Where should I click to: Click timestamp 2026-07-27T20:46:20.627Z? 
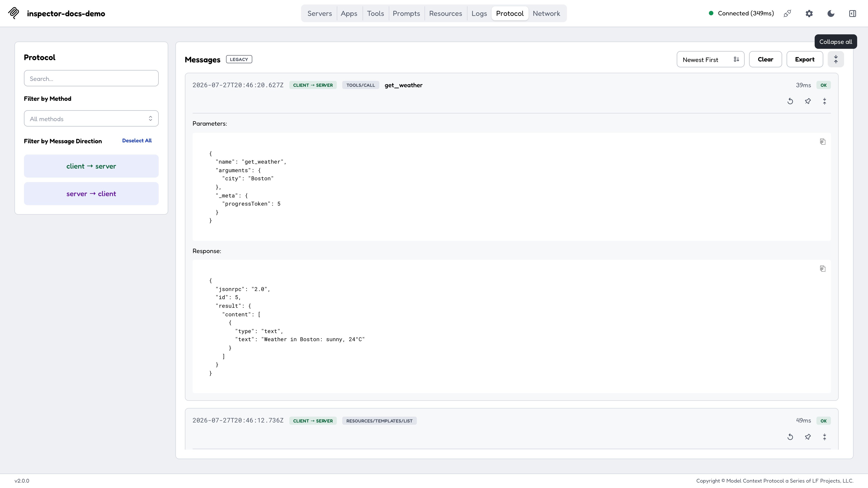click(x=238, y=85)
